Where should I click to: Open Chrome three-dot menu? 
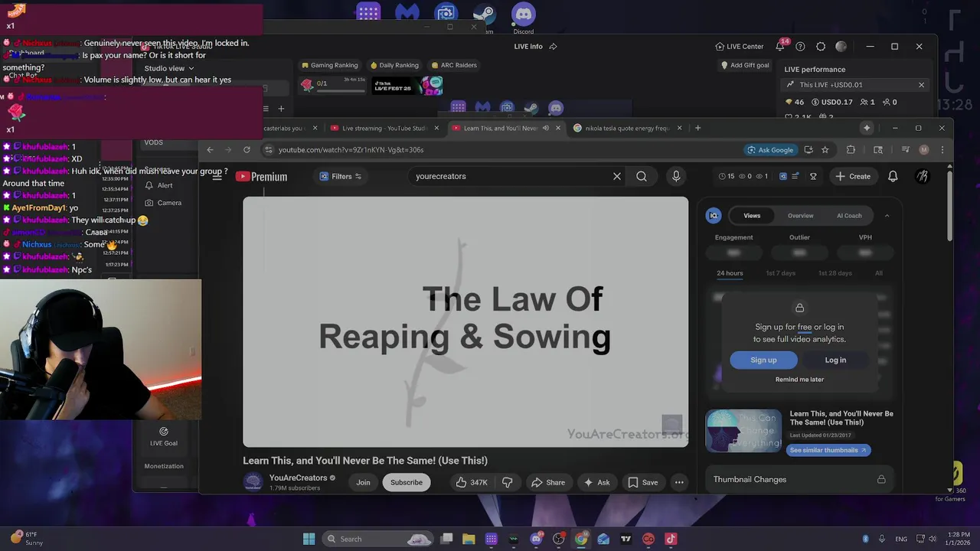pos(942,150)
